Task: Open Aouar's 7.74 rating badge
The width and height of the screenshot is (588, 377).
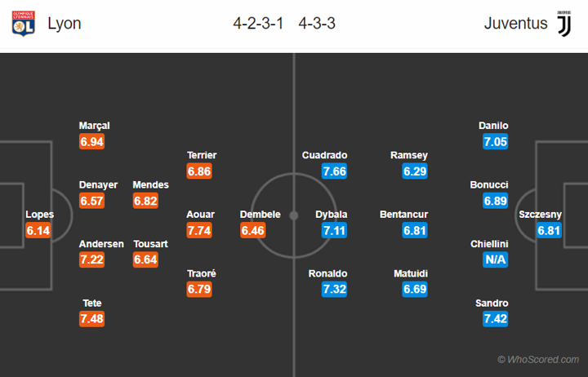Action: coord(200,231)
